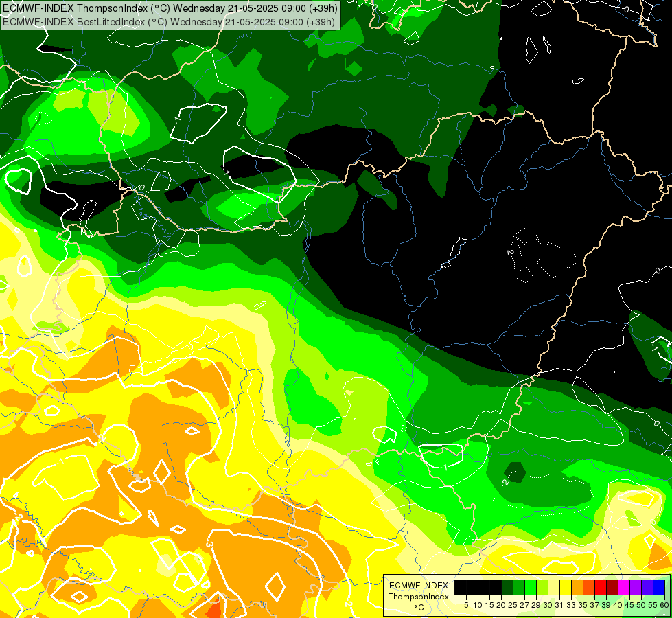The width and height of the screenshot is (672, 618).
Task: Click the dark orange 35–37 legend swatch
Action: point(589,587)
